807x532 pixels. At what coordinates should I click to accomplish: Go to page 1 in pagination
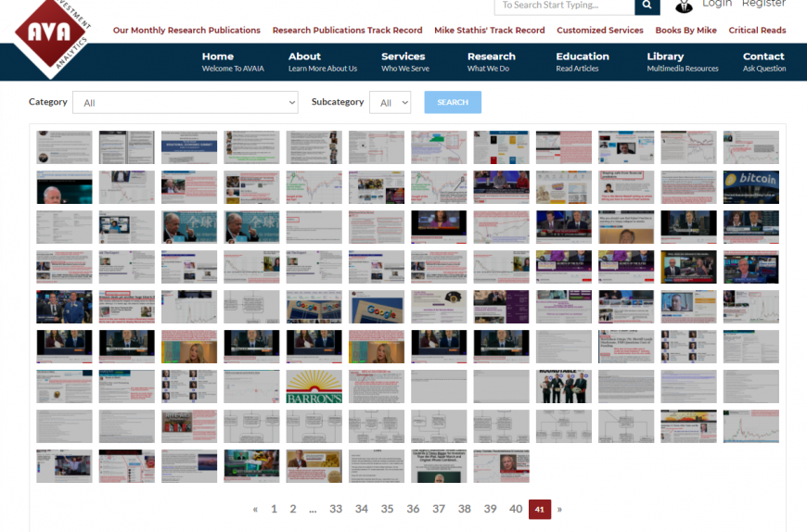click(274, 509)
